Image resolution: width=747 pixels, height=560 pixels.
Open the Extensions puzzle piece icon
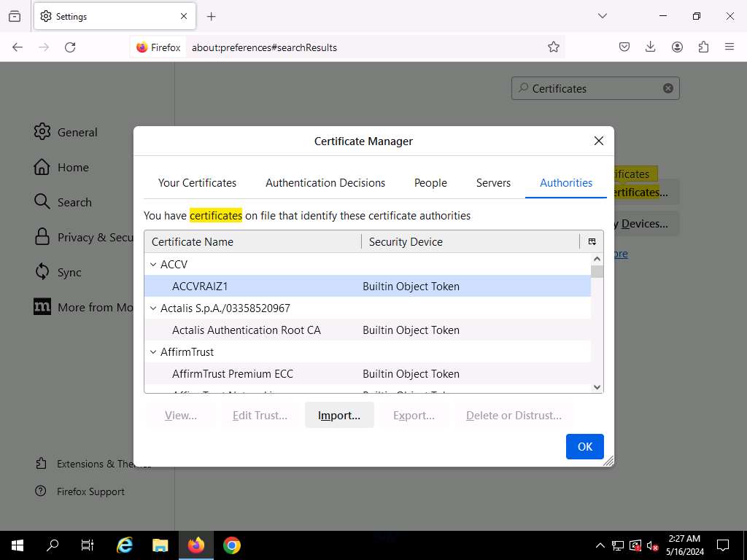[x=703, y=47]
